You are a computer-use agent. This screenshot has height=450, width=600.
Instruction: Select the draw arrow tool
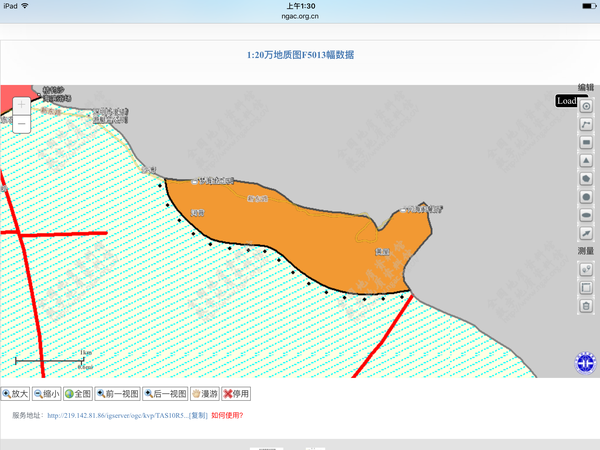[x=586, y=233]
